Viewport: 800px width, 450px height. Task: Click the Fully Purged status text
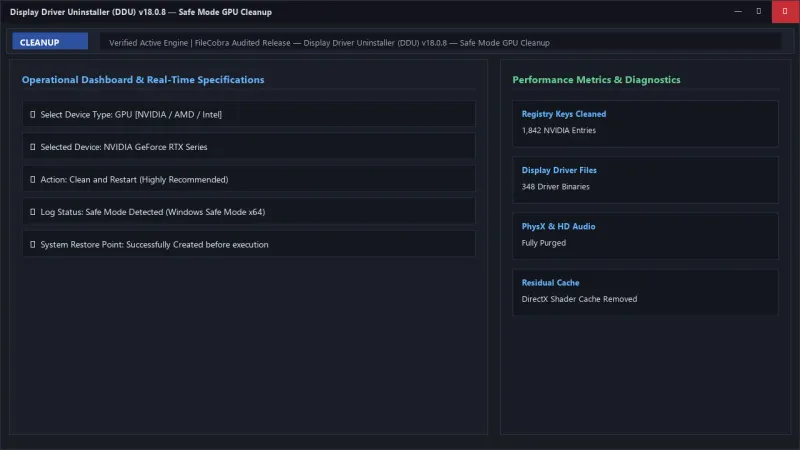(543, 243)
